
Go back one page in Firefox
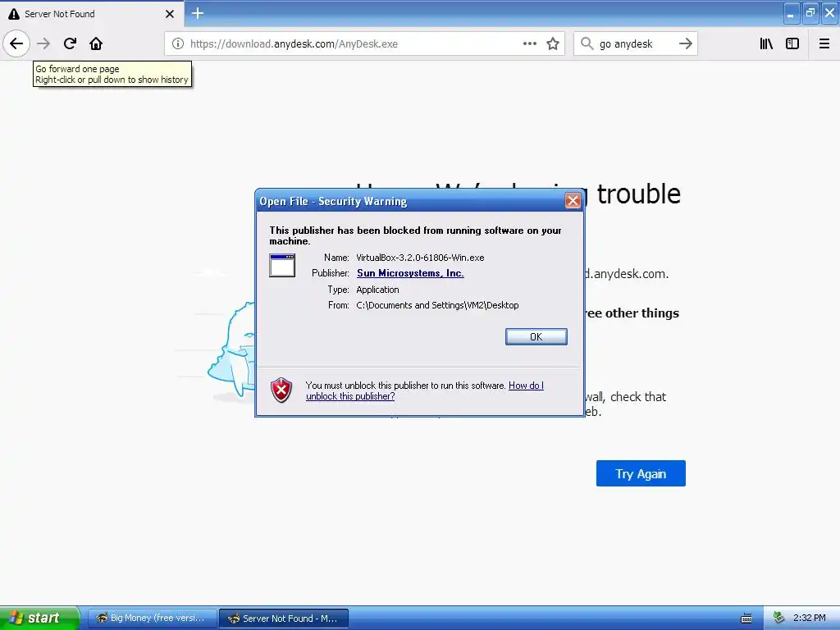[x=16, y=43]
